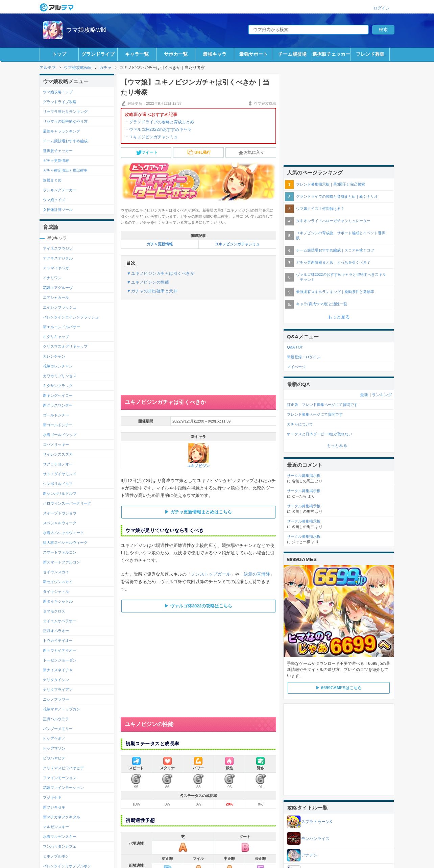Image resolution: width=434 pixels, height=868 pixels.
Task: Open ガチャ更新情報 in related articles table
Action: (160, 244)
